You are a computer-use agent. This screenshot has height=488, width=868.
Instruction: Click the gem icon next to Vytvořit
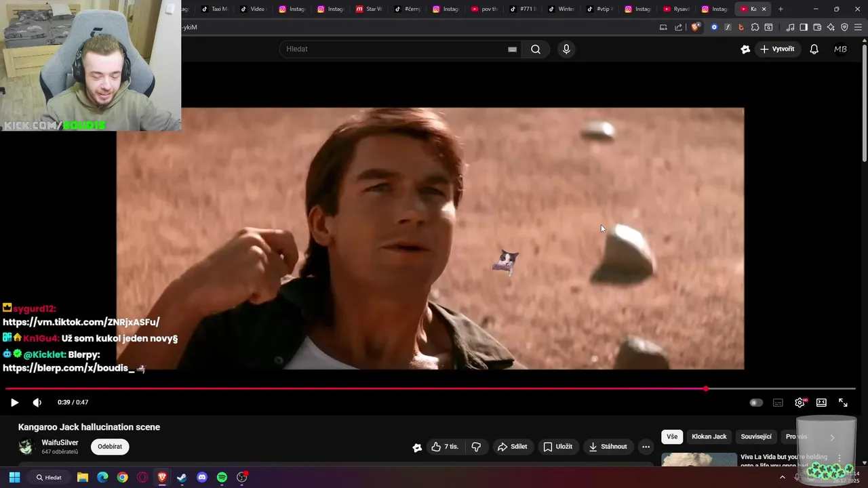pos(745,49)
